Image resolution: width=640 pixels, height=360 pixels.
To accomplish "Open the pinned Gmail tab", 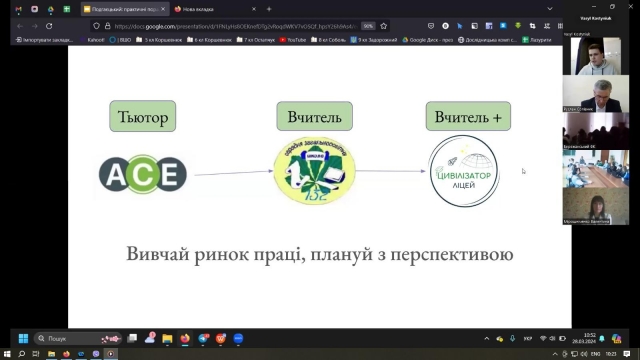I will tap(18, 9).
